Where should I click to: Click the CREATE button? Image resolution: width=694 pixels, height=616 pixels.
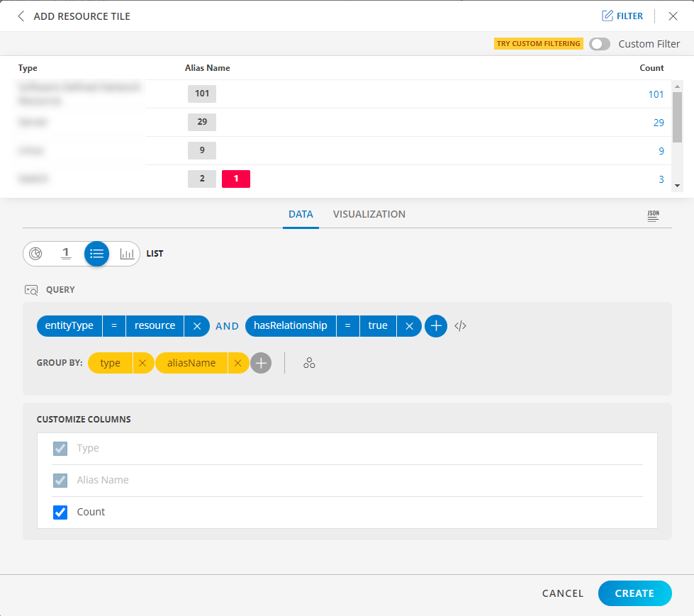pos(634,593)
